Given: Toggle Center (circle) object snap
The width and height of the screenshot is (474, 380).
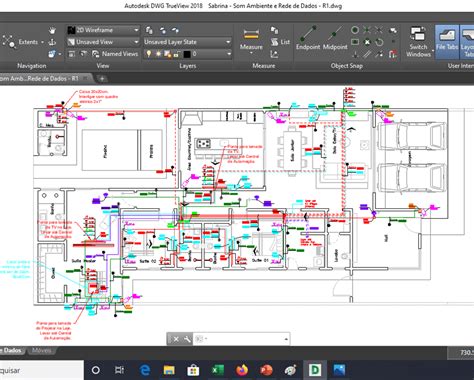Looking at the screenshot, I should [355, 30].
